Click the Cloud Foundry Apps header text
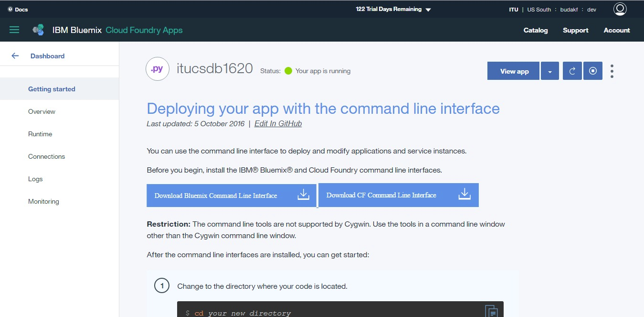This screenshot has height=317, width=644. point(144,30)
